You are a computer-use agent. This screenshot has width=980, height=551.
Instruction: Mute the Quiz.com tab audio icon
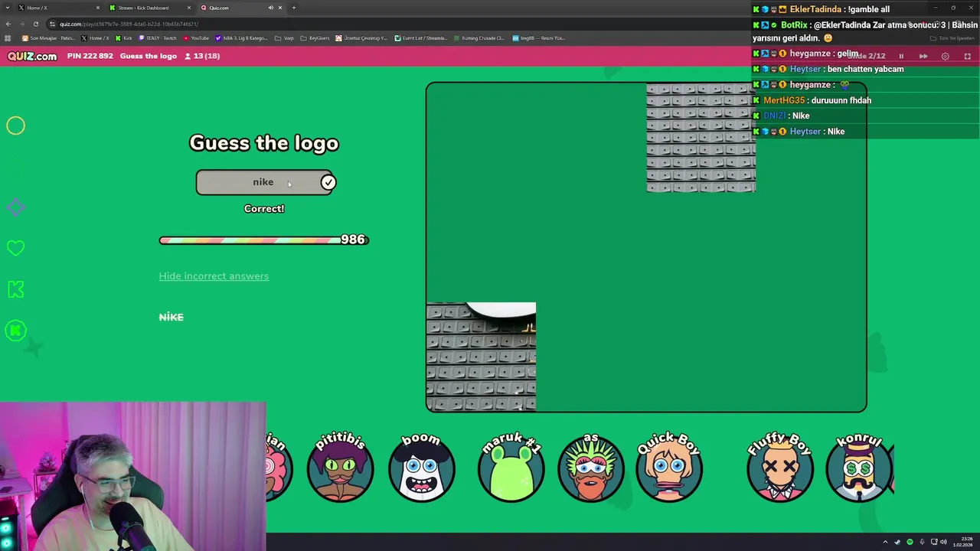pos(270,8)
